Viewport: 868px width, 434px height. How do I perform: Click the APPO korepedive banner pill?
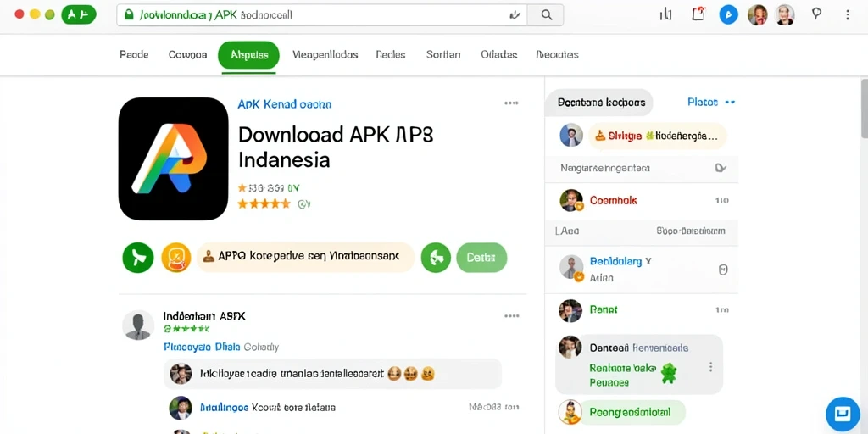(x=305, y=257)
